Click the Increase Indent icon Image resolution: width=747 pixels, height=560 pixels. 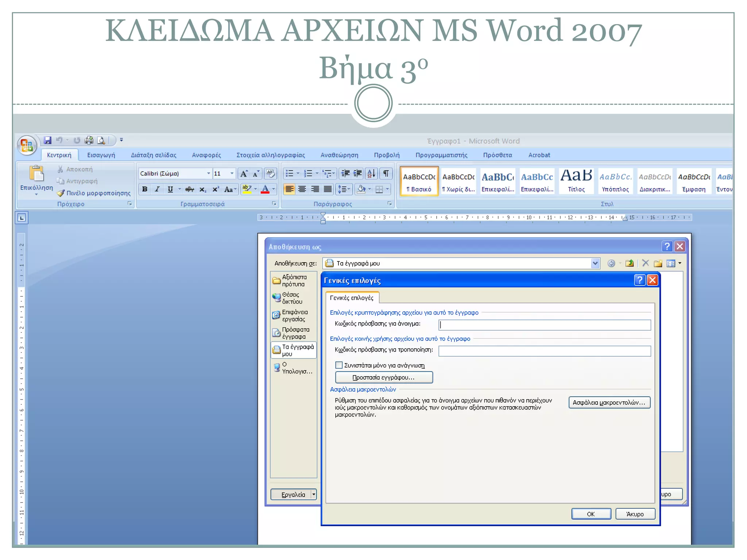pos(358,174)
